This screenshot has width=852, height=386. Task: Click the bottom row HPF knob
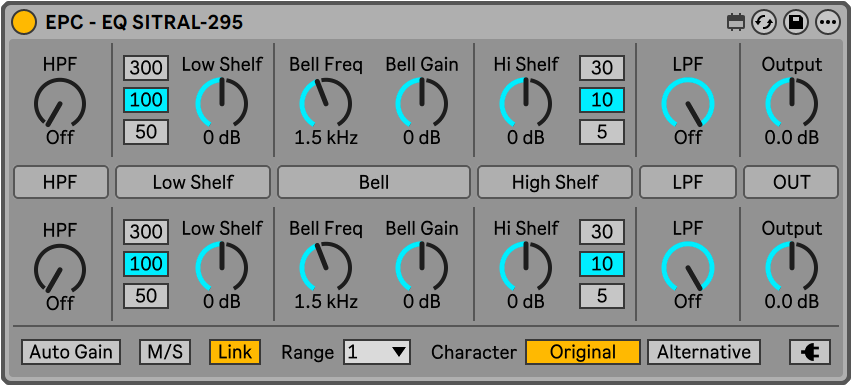click(x=60, y=269)
